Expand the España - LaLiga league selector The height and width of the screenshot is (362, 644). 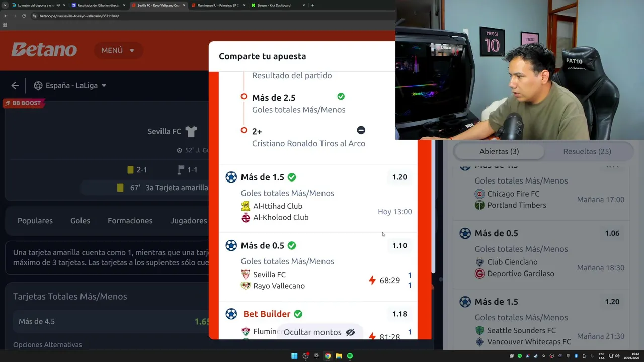[70, 86]
